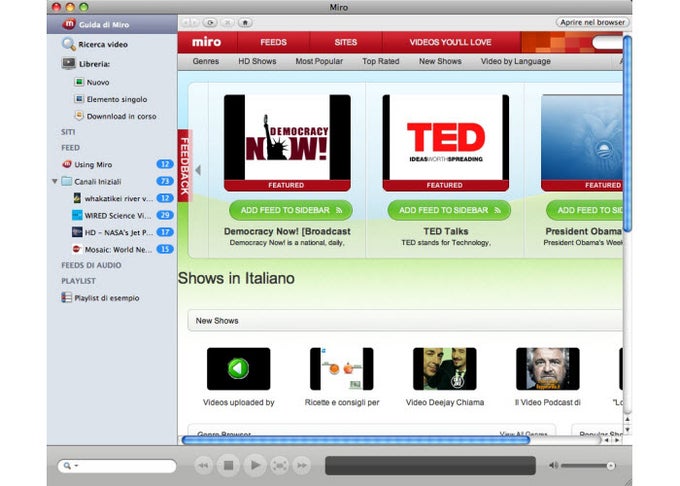Image resolution: width=680 pixels, height=486 pixels.
Task: Toggle fullscreen playback button
Action: [279, 466]
